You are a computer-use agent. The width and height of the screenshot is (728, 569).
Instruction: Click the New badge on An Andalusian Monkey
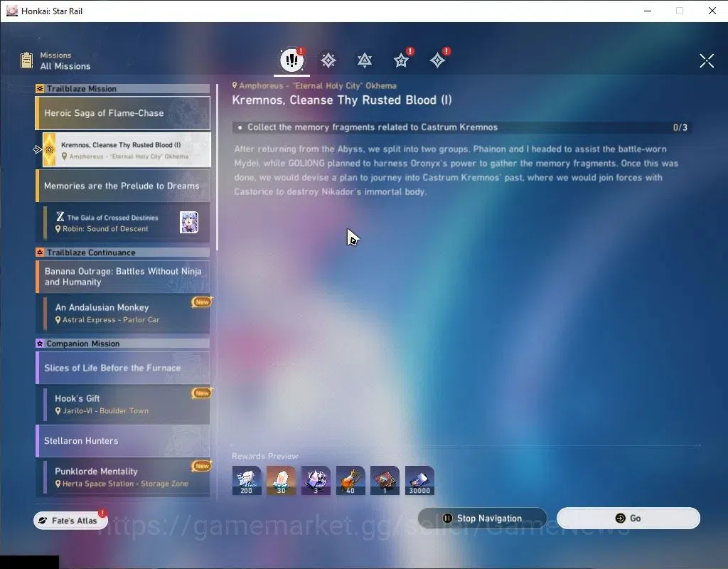[x=202, y=302]
